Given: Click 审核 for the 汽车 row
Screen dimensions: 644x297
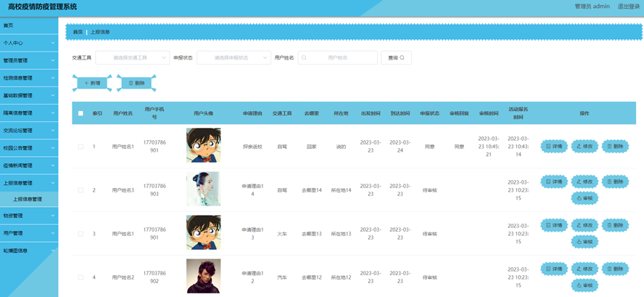Looking at the screenshot, I should [585, 285].
